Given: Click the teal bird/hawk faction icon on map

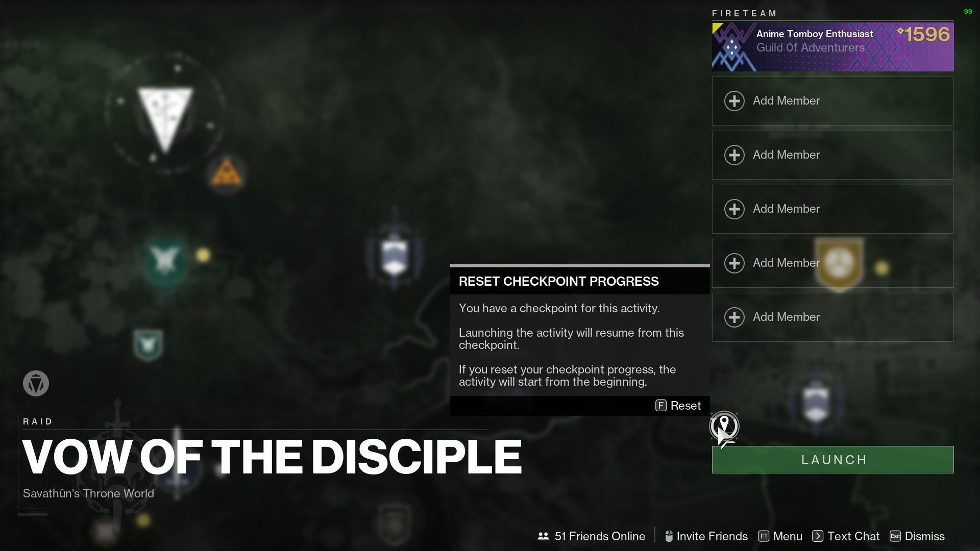Looking at the screenshot, I should (165, 257).
